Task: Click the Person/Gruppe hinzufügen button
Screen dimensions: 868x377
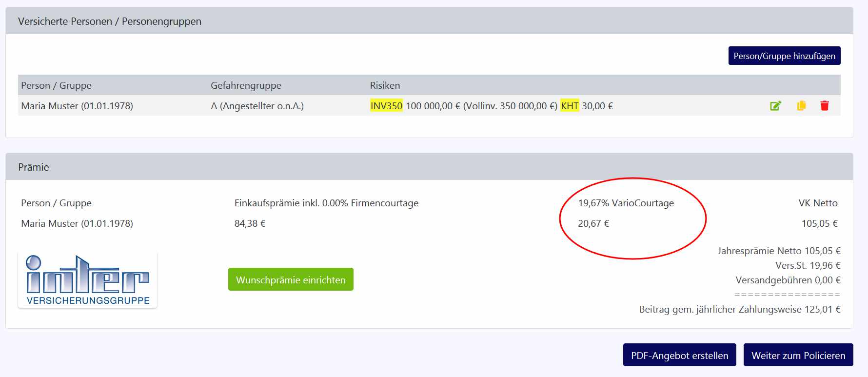Action: (784, 56)
